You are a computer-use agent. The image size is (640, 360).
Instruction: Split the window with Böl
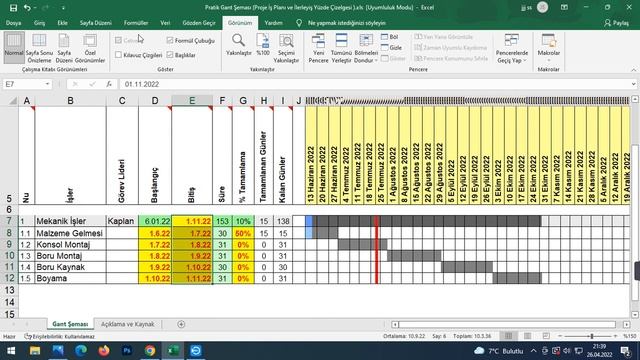click(389, 37)
